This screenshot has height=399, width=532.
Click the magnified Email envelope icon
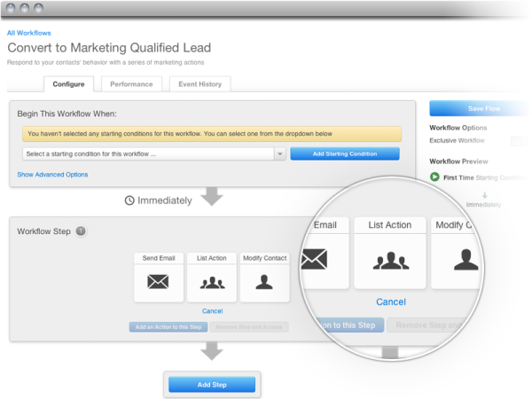click(315, 260)
